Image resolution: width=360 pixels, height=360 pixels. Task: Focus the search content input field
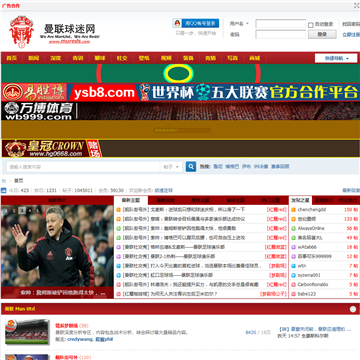point(83,167)
